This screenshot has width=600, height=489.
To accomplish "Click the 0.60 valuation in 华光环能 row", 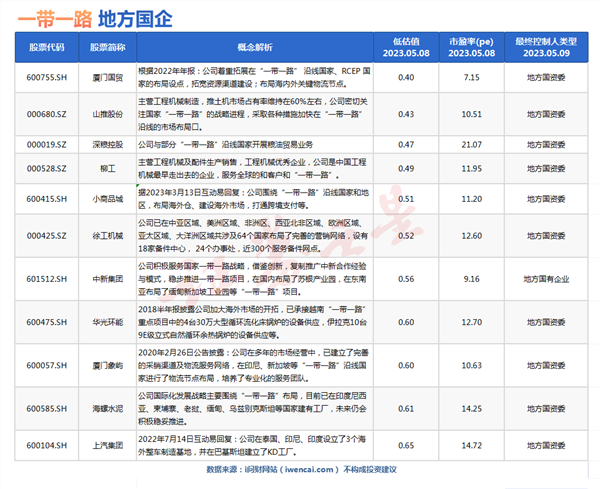I will click(x=406, y=322).
